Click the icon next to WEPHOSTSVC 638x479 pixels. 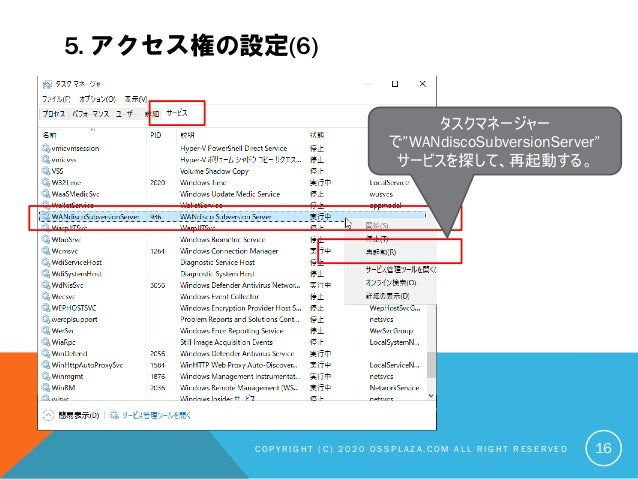[x=46, y=308]
